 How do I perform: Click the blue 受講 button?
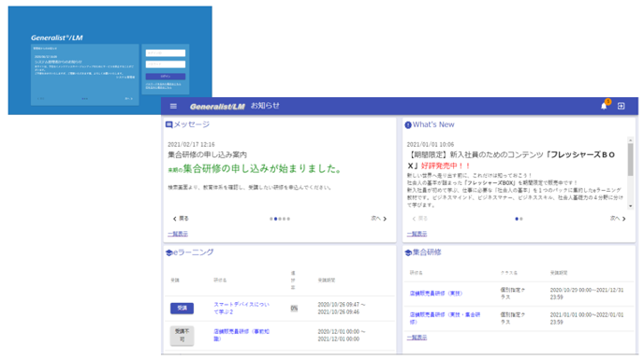[x=182, y=309]
